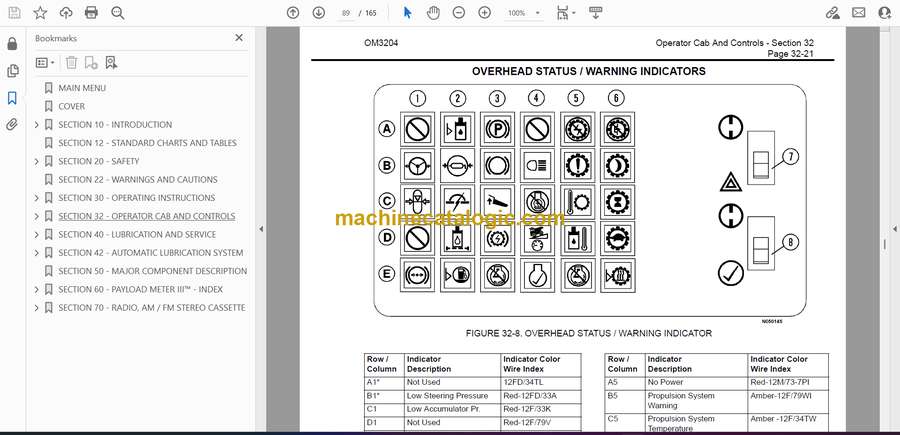Click the 'Red-12FD/33A' table cell
The image size is (900, 435).
pyautogui.click(x=541, y=395)
